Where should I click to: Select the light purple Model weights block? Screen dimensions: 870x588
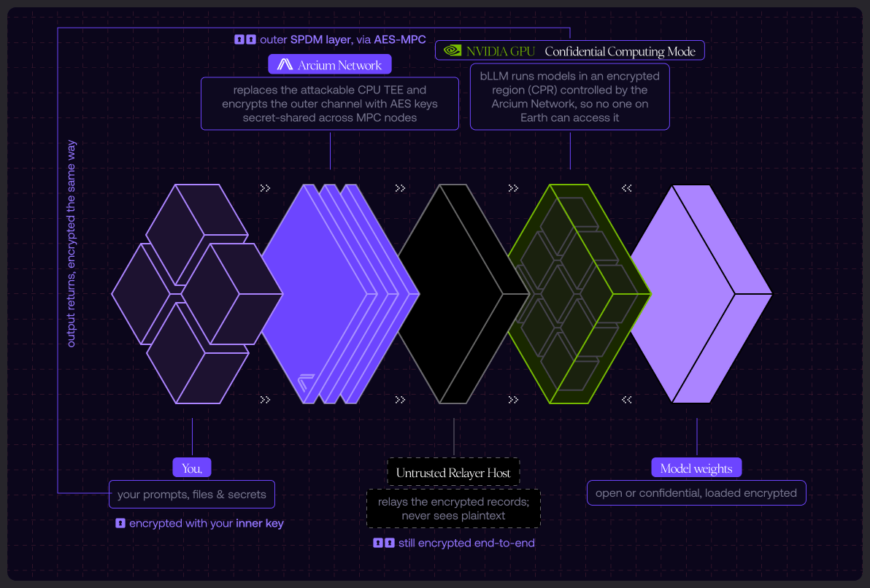(700, 294)
